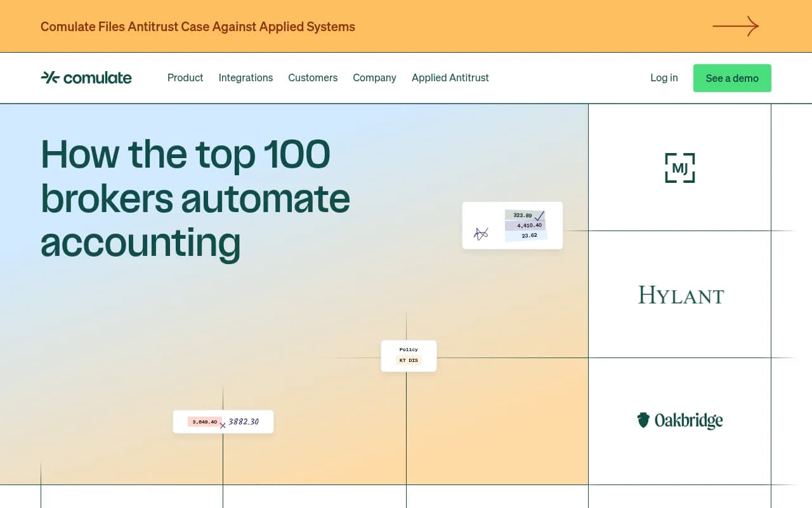Click the 23.62 value in the card
This screenshot has width=812, height=508.
(529, 236)
